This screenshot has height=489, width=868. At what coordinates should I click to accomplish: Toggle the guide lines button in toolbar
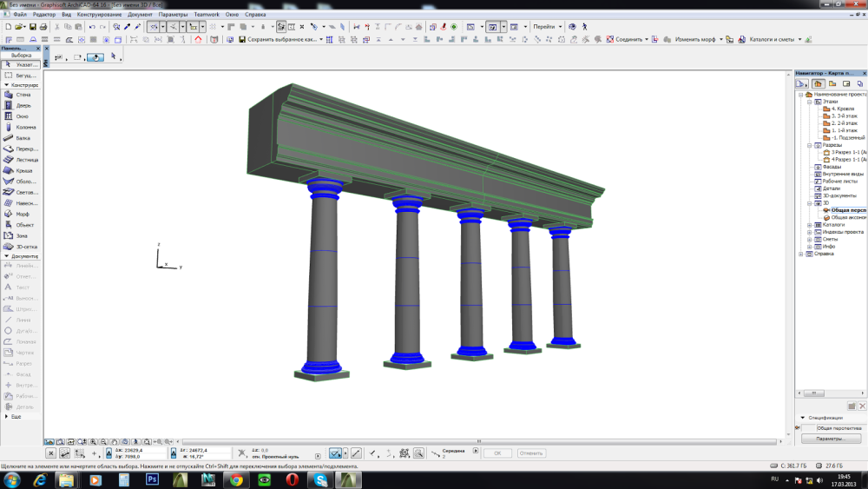(x=154, y=27)
